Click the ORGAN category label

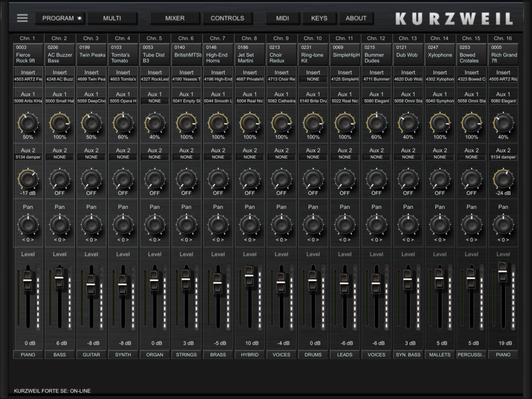tap(155, 355)
